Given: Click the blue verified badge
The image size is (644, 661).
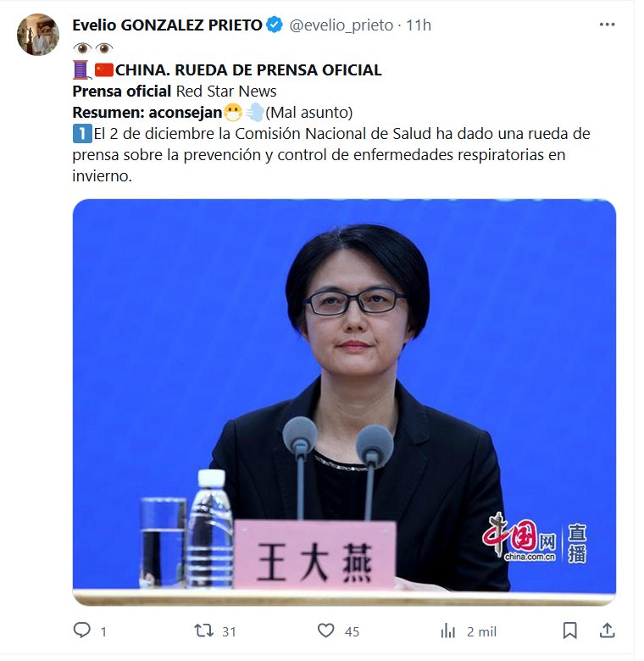Looking at the screenshot, I should (x=275, y=25).
